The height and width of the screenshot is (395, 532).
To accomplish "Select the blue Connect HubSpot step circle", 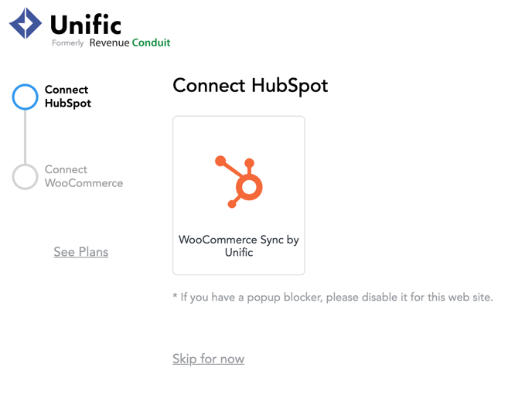I will tap(25, 97).
